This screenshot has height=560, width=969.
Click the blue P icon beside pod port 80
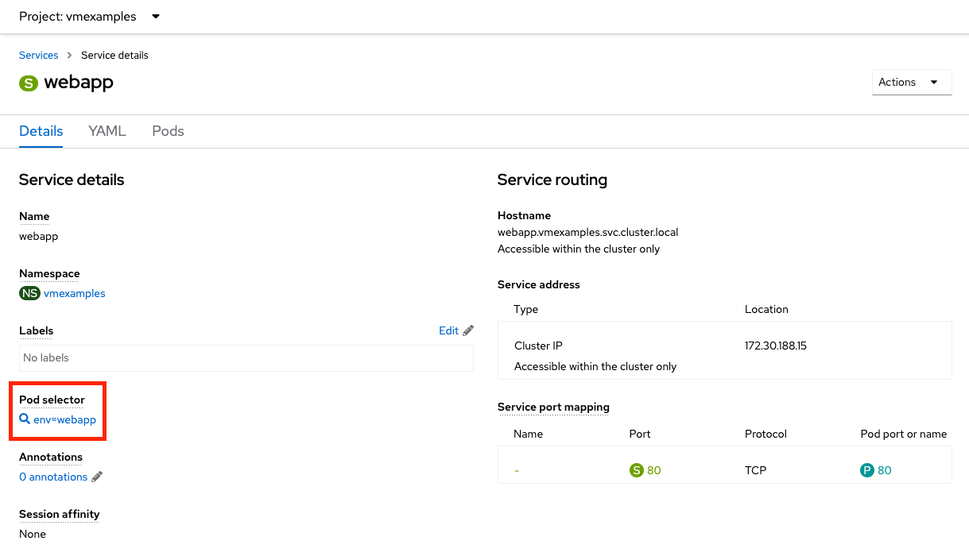[866, 470]
